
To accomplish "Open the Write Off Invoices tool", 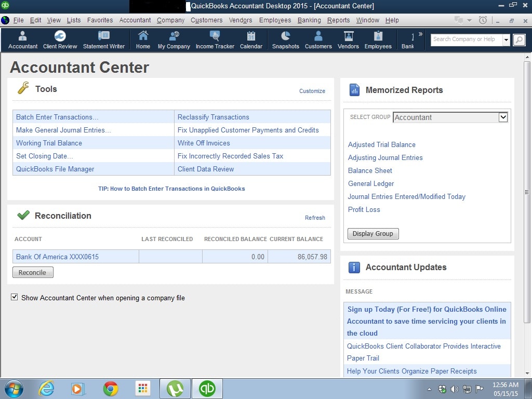I will click(x=204, y=143).
